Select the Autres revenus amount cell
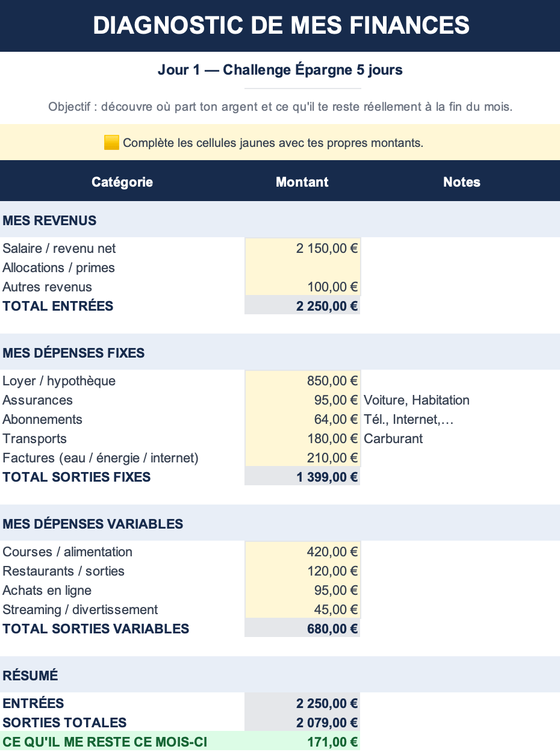Image resolution: width=560 pixels, height=755 pixels. [302, 287]
